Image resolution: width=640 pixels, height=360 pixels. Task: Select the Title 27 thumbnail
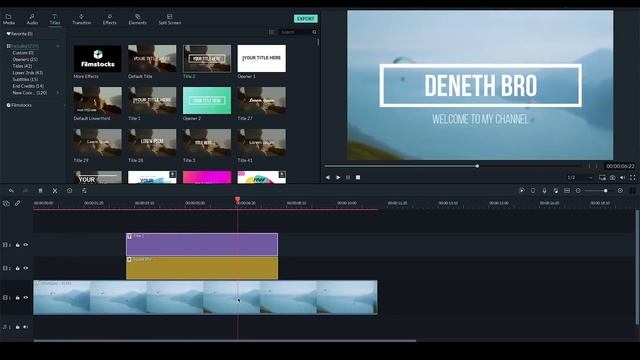pyautogui.click(x=261, y=100)
